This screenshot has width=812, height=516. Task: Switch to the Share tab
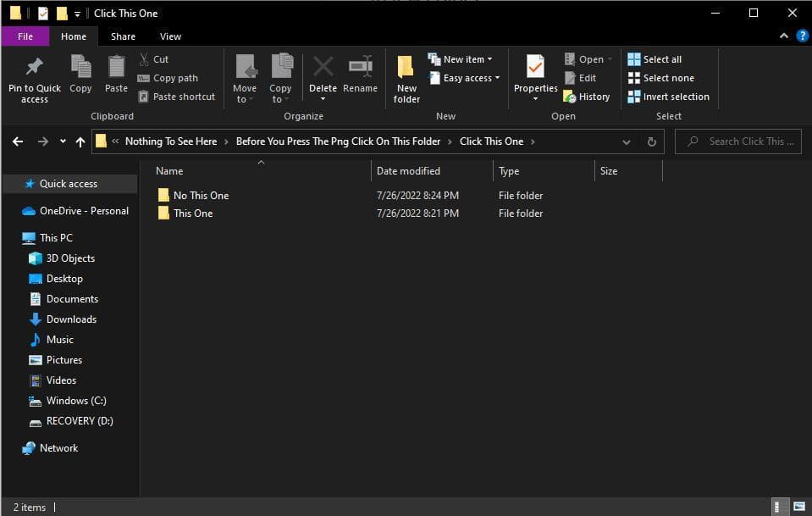(123, 36)
